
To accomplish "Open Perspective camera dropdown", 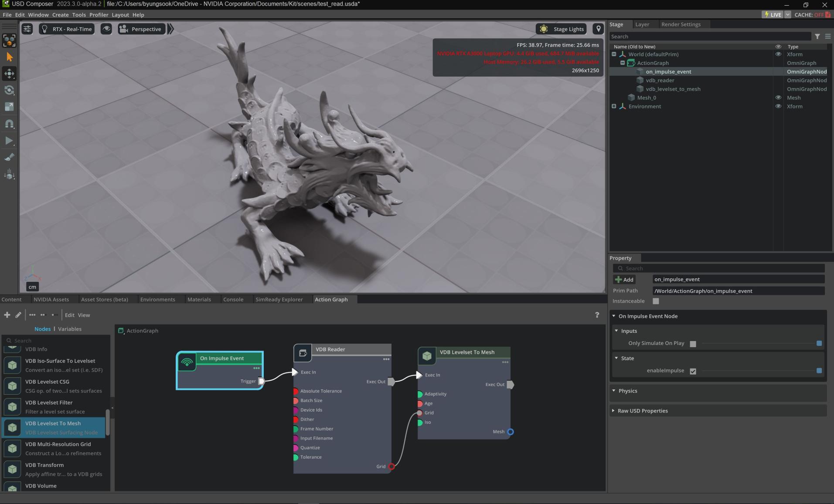I will pos(141,29).
